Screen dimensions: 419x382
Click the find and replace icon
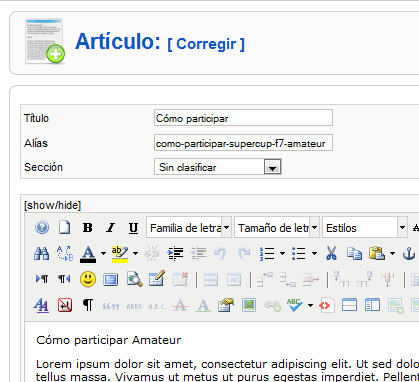[65, 254]
